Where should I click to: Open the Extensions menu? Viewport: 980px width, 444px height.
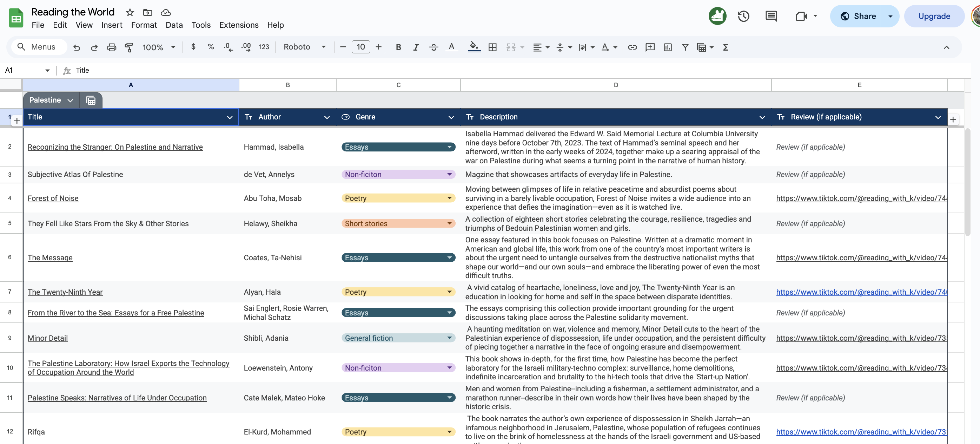coord(239,25)
